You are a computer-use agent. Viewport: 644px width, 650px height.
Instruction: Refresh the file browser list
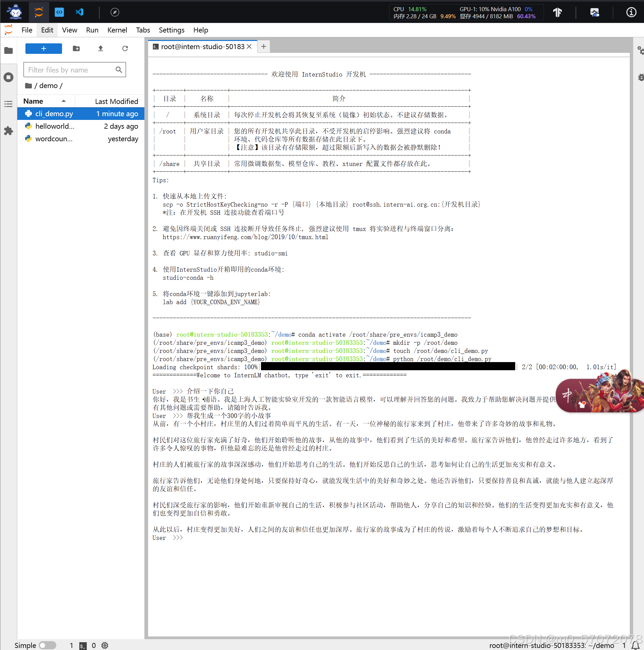click(125, 48)
